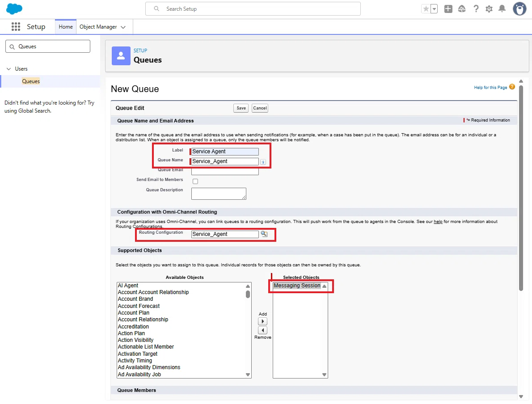The width and height of the screenshot is (532, 404).
Task: Select Account Brand in Available Objects
Action: point(135,299)
